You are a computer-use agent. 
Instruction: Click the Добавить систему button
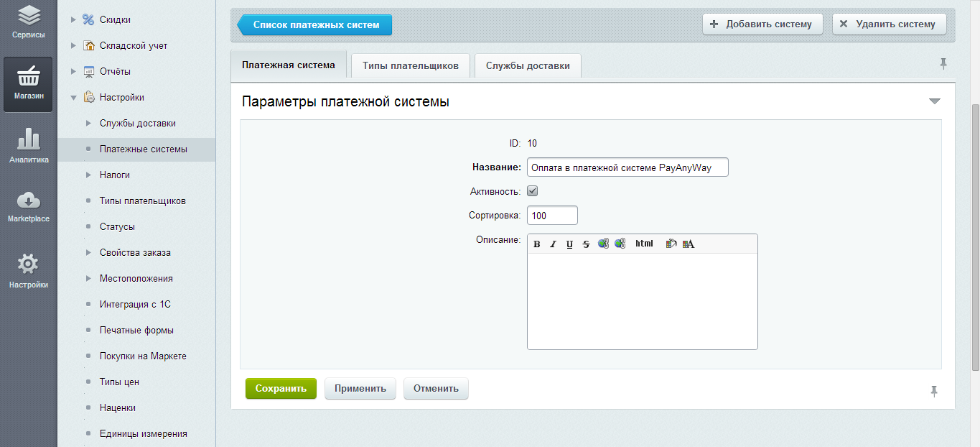pyautogui.click(x=762, y=24)
